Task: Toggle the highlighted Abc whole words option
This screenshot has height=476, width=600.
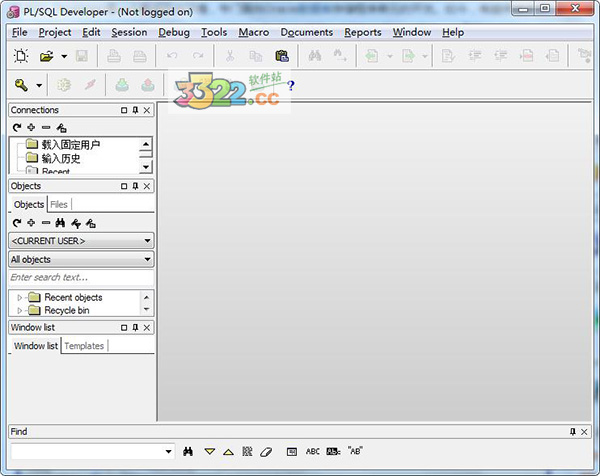Action: pyautogui.click(x=333, y=452)
